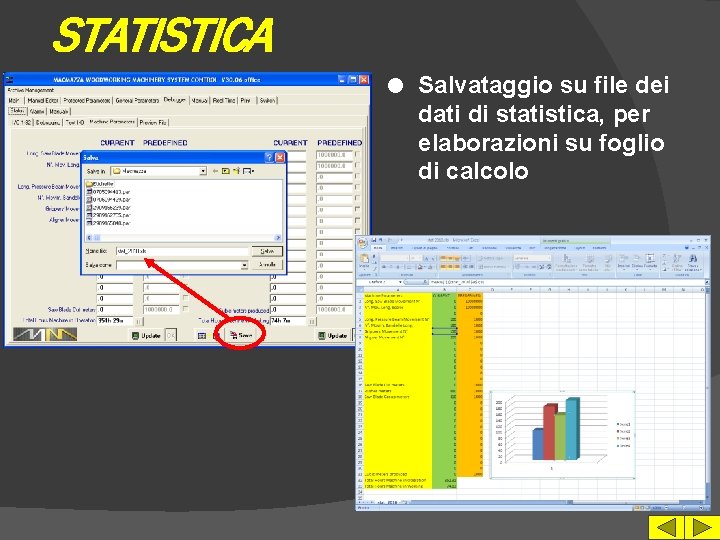Click Find binoculars icon in Excel ribbon

coord(693,261)
